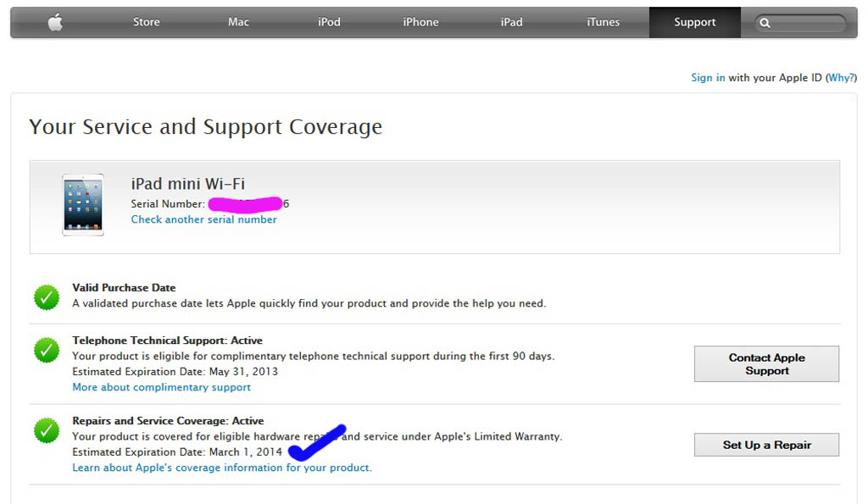Click green checkmark beside Repairs and Service Coverage
This screenshot has width=868, height=504.
coord(47,430)
